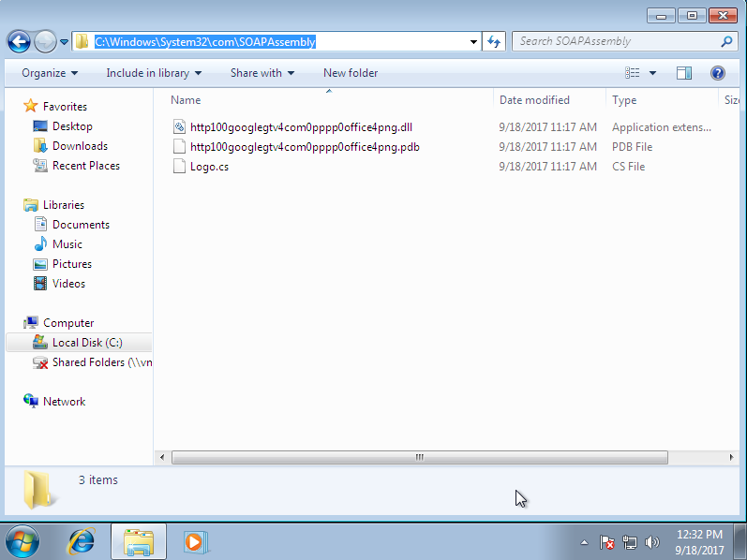Open the recent pages arrow beside Forward
The width and height of the screenshot is (747, 560).
64,42
